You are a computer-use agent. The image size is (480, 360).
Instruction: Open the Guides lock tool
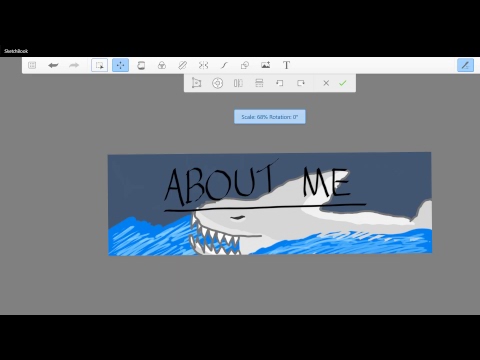tap(162, 65)
